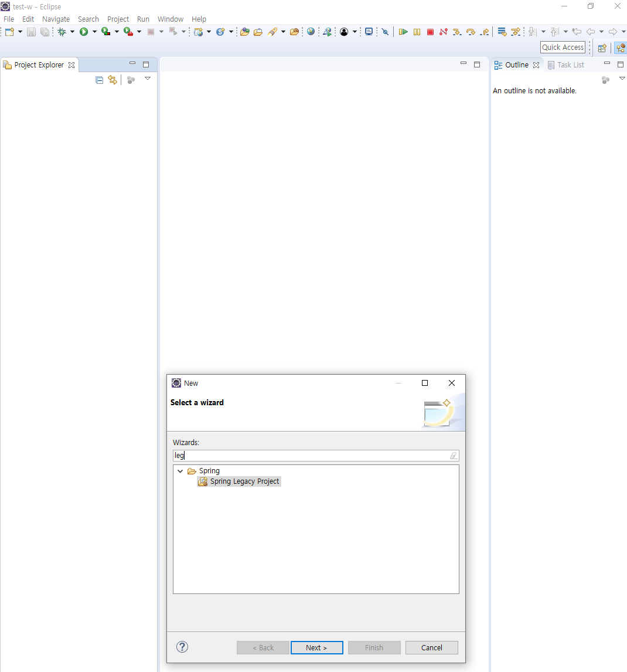The height and width of the screenshot is (672, 627).
Task: Click the Open Task folder icon
Action: tap(258, 32)
